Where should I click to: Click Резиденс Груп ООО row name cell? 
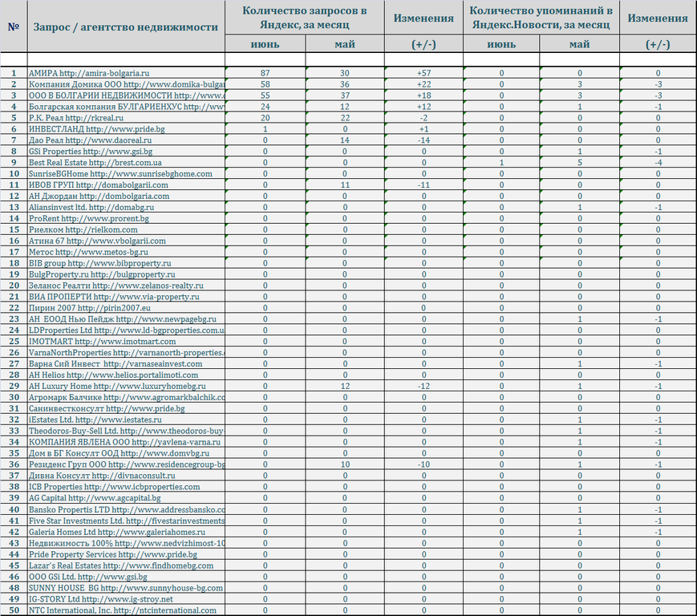tap(126, 464)
